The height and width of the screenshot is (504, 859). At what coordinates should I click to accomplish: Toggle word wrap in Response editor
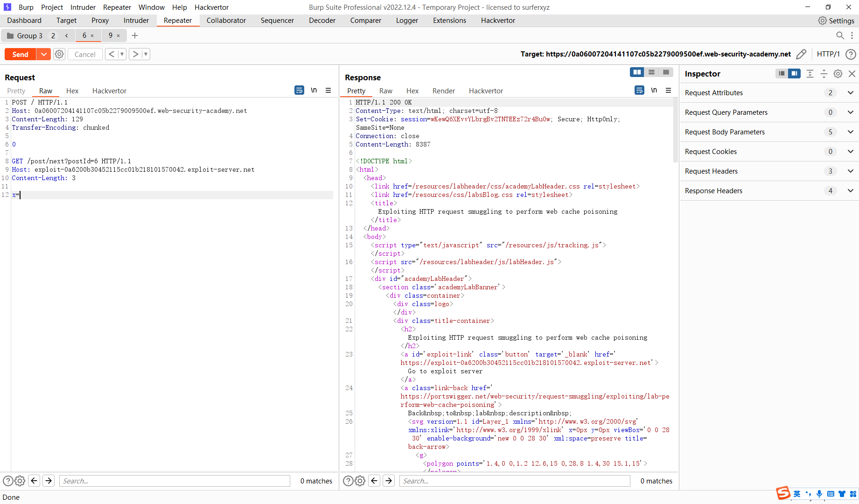640,90
